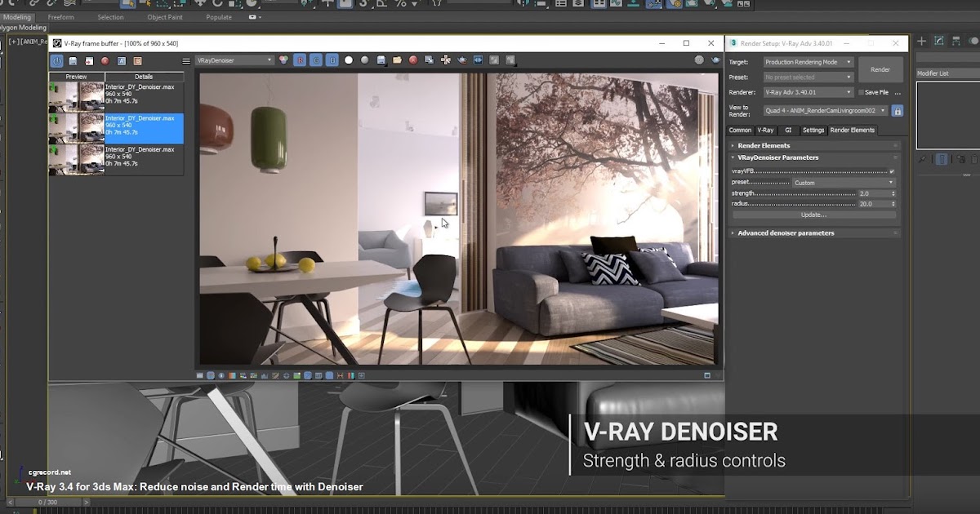Click the region render icon in VFB toolbar
The width and height of the screenshot is (980, 514).
493,60
